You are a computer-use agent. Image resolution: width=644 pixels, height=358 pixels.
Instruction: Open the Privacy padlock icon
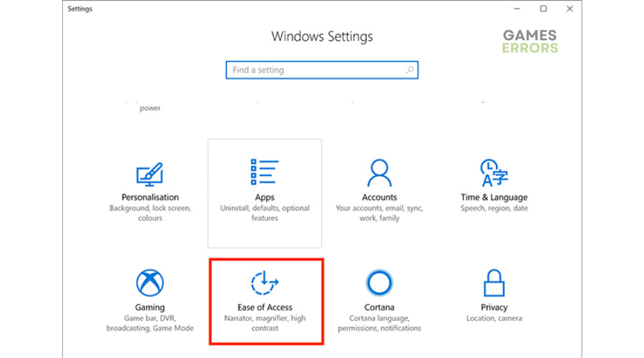tap(494, 283)
